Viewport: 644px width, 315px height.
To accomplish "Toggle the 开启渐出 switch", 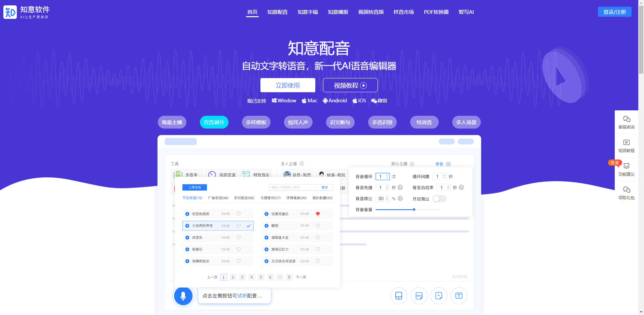I will [x=440, y=199].
